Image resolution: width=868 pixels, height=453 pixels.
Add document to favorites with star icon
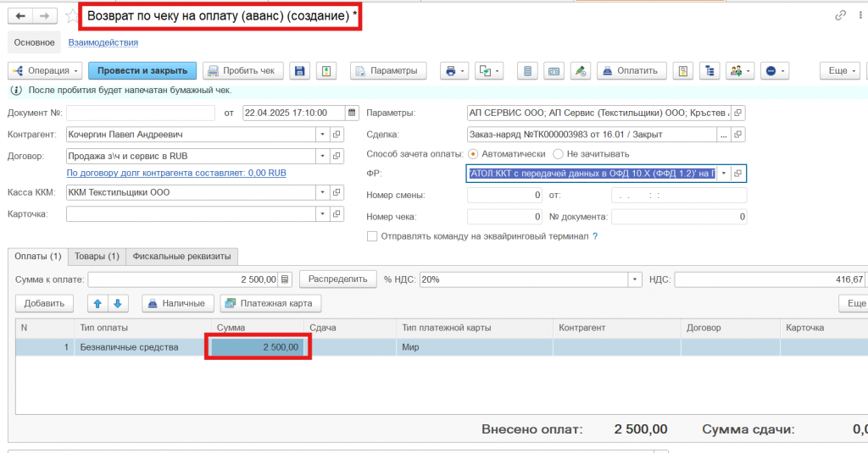tap(72, 16)
